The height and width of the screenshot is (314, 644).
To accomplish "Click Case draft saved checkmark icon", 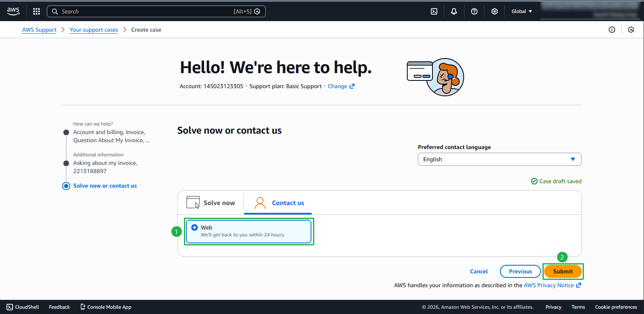I will [x=534, y=181].
